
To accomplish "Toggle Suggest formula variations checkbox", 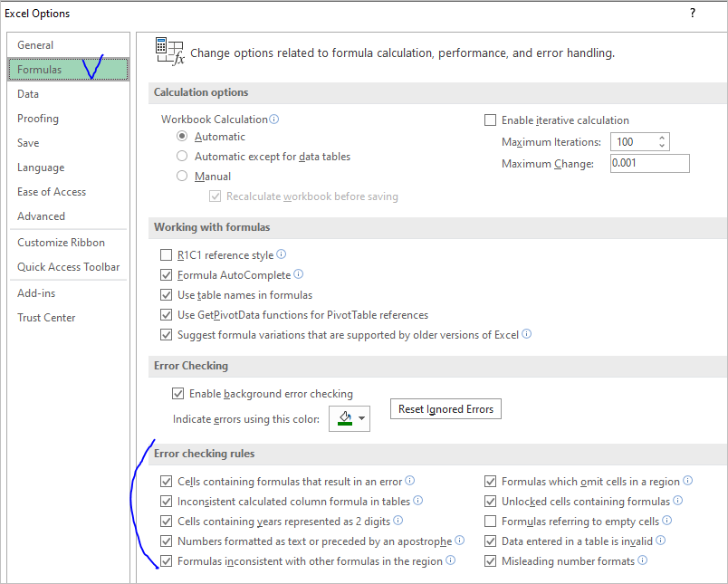I will pos(166,335).
